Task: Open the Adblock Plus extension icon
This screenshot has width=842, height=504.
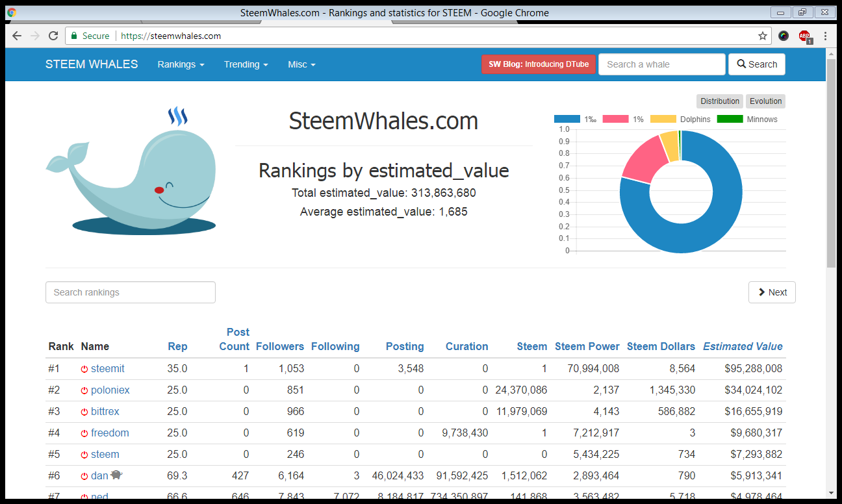Action: click(805, 36)
